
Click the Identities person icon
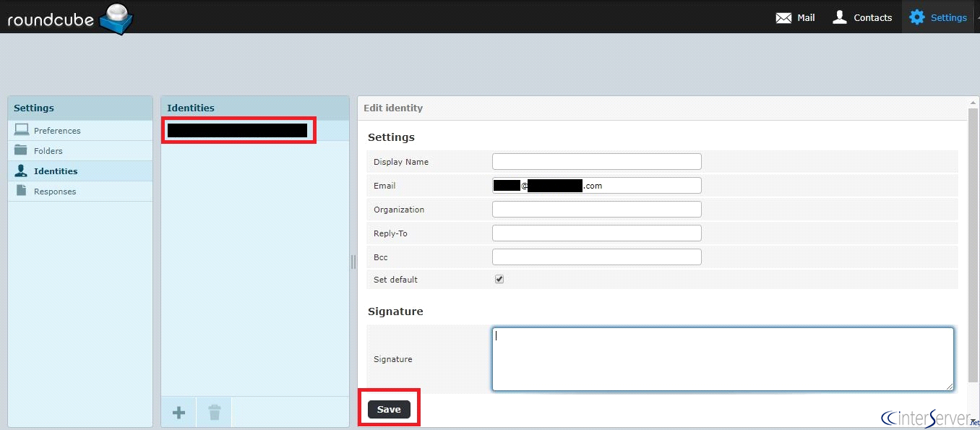coord(21,171)
